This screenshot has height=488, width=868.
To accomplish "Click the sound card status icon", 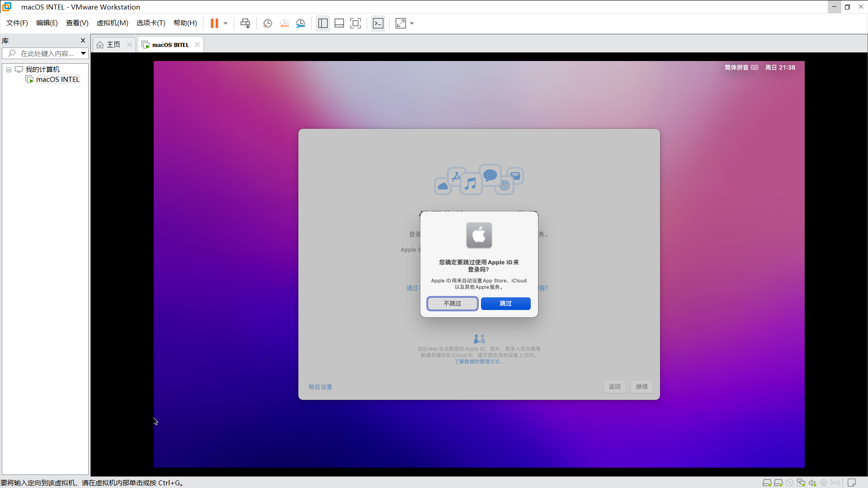I will click(x=812, y=483).
